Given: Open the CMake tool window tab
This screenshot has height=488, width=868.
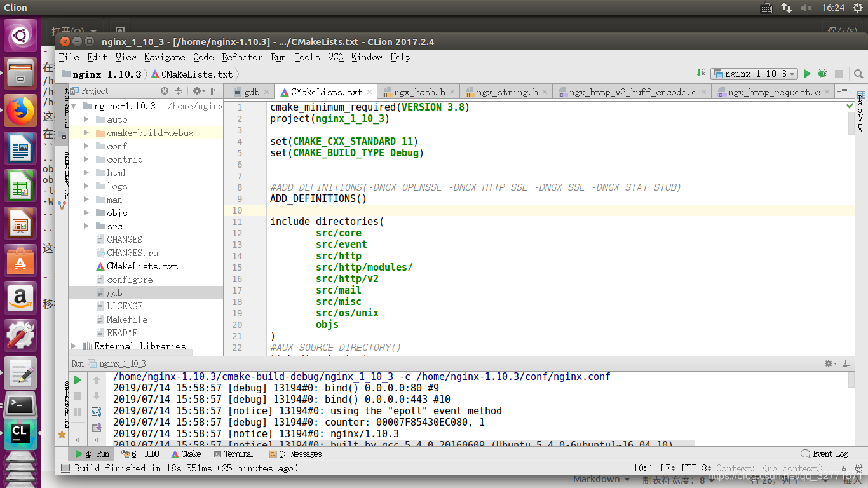Looking at the screenshot, I should 186,454.
